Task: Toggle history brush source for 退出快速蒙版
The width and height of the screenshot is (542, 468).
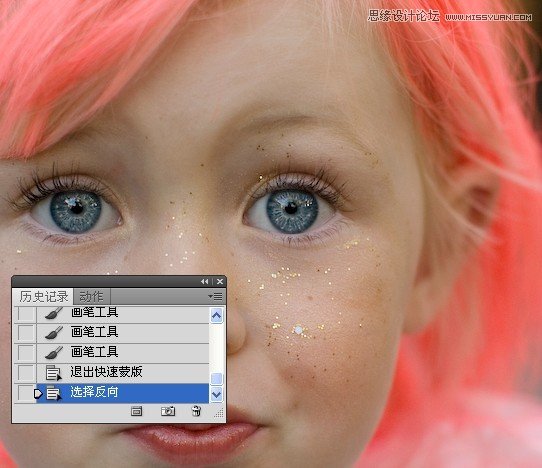Action: pyautogui.click(x=26, y=373)
